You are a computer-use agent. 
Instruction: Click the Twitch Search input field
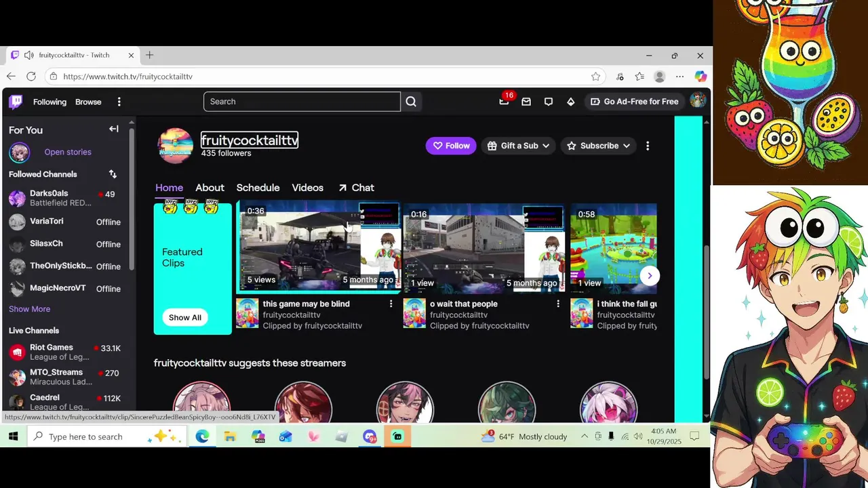click(302, 102)
